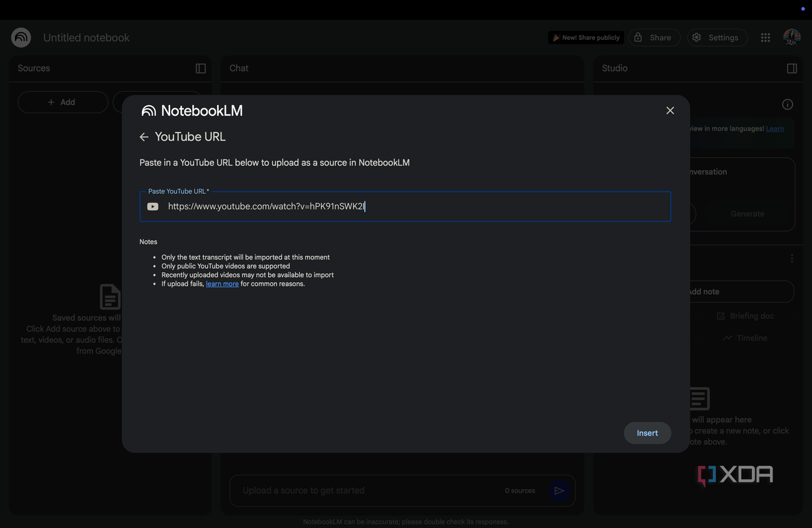Close the NotebookLM dialog
Screen dimensions: 812x528
point(670,111)
